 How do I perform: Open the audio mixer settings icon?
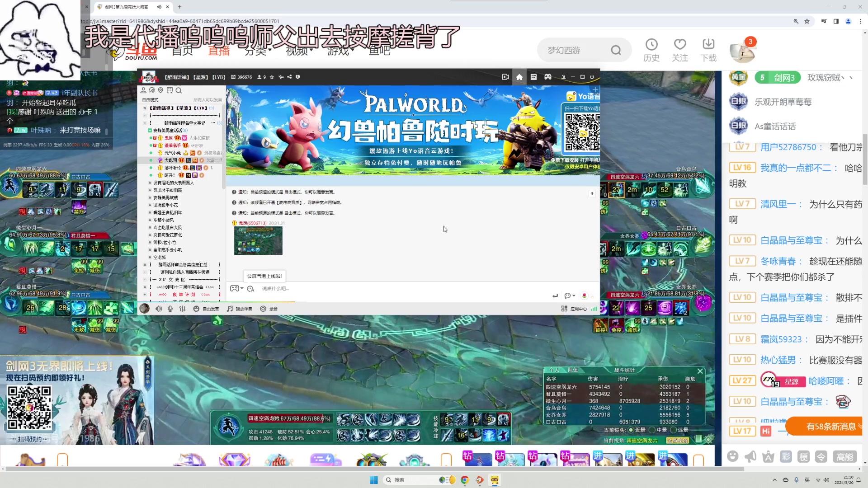[x=182, y=309]
